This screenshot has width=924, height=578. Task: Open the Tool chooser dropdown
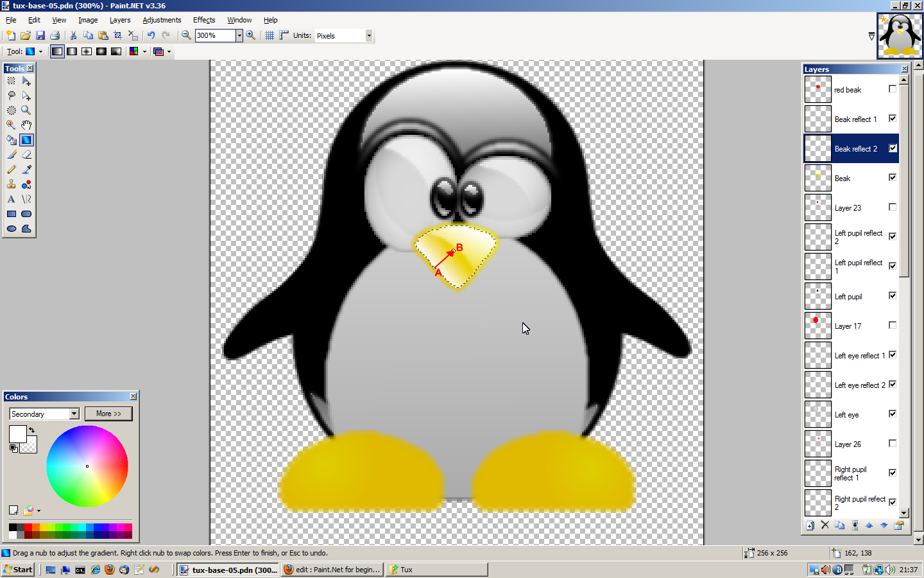(x=40, y=51)
